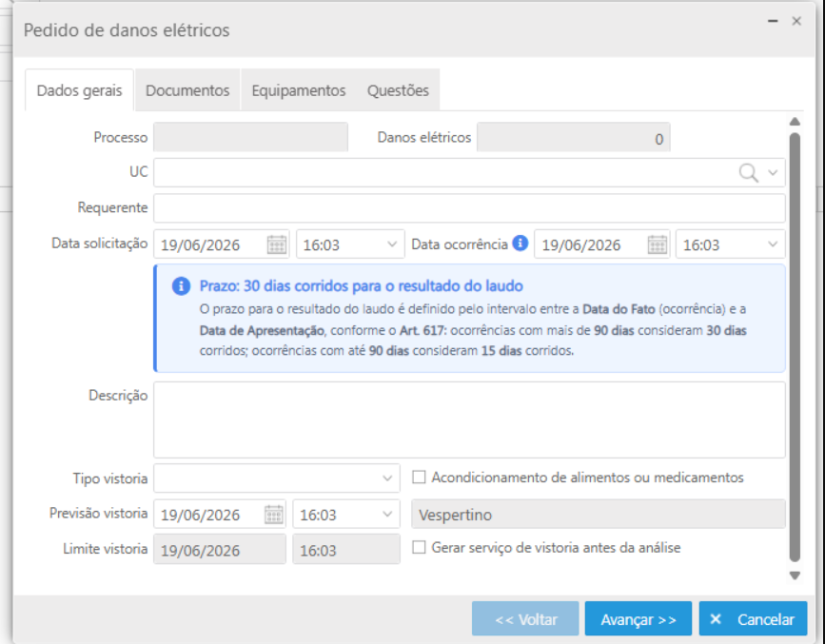The image size is (825, 644).
Task: Open the Data solicitação time dropdown
Action: (x=391, y=244)
